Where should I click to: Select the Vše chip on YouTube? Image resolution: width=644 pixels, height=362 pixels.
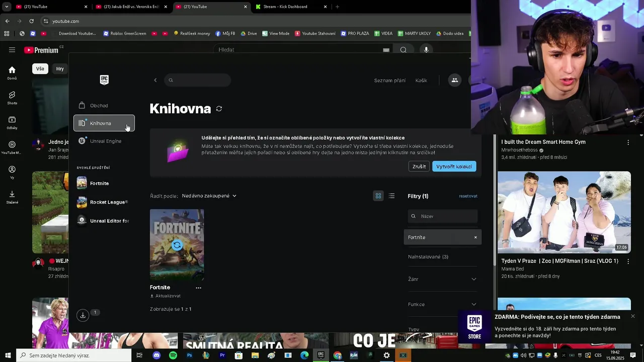point(40,68)
